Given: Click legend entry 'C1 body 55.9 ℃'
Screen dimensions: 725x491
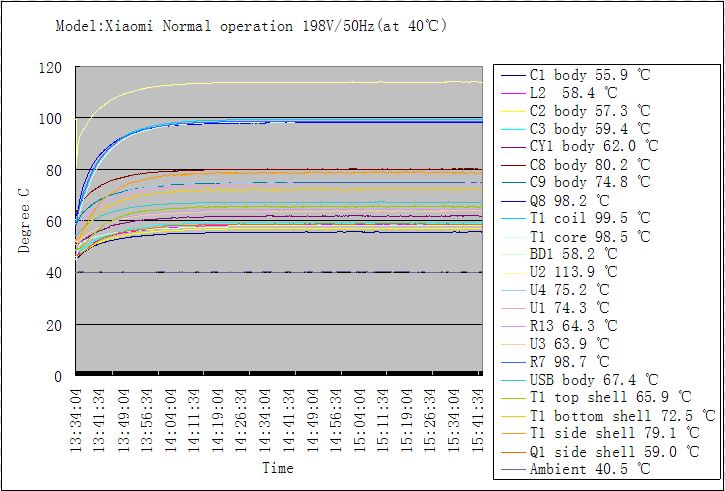Looking at the screenshot, I should tap(576, 75).
